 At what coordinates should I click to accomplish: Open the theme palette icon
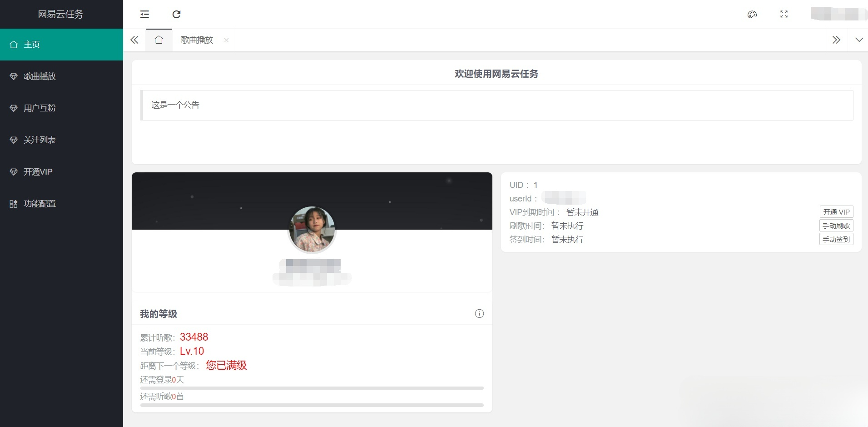(x=752, y=14)
